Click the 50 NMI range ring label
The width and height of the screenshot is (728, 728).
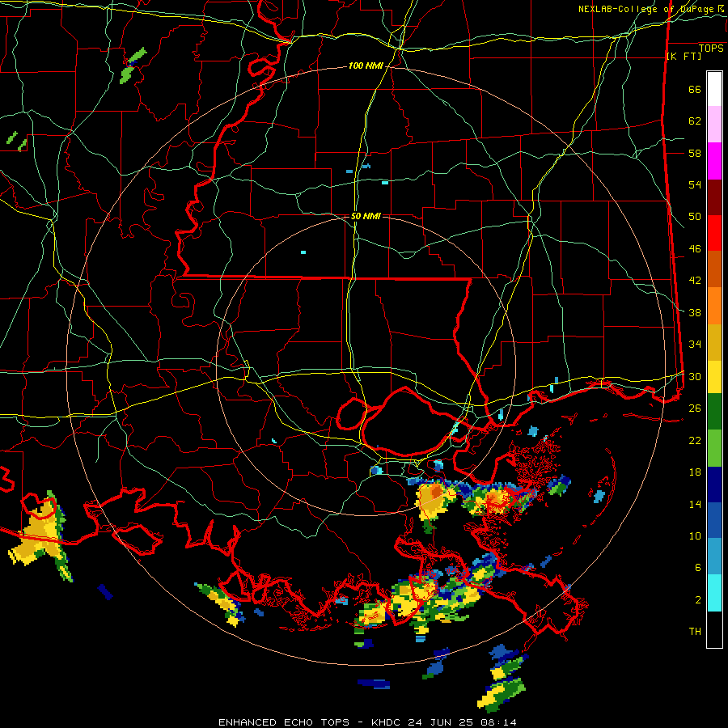click(366, 216)
